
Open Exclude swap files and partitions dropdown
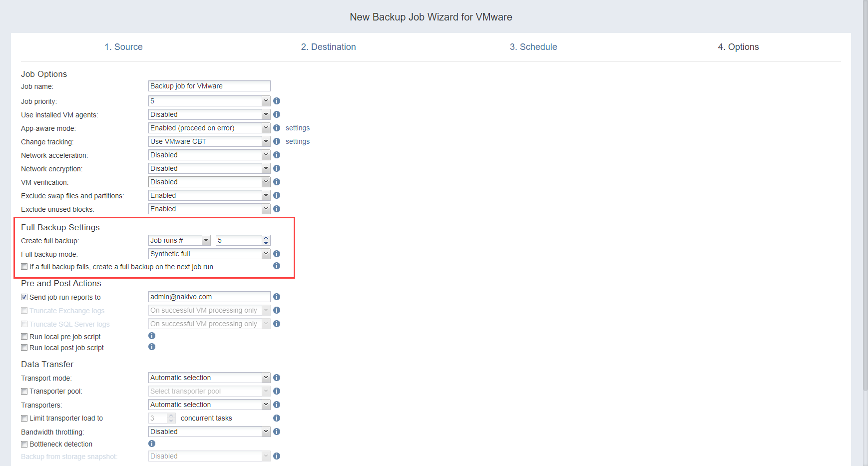click(x=209, y=195)
